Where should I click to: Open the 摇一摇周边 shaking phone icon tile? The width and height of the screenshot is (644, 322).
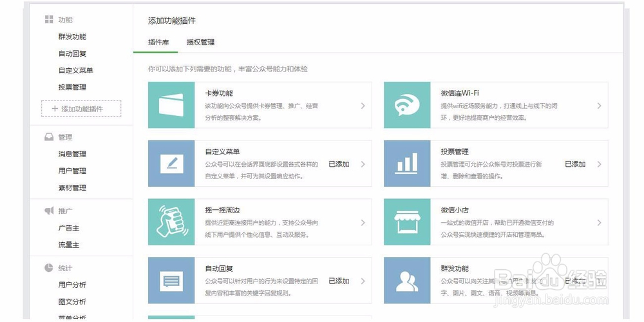[x=171, y=222]
